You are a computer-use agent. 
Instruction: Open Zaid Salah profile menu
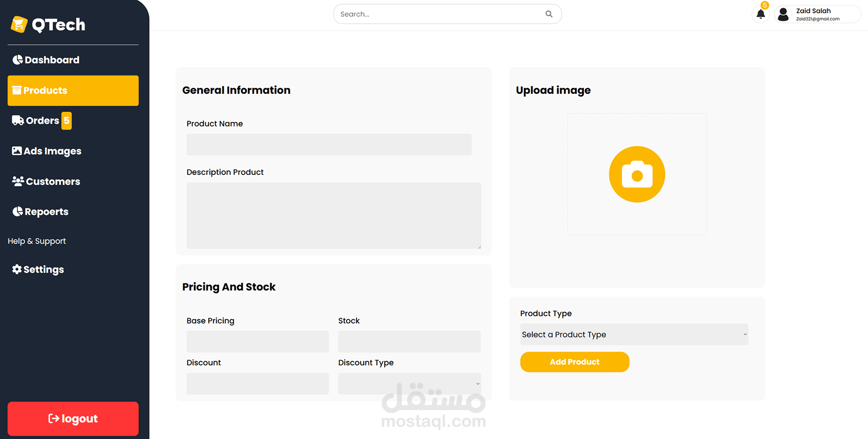coord(817,14)
